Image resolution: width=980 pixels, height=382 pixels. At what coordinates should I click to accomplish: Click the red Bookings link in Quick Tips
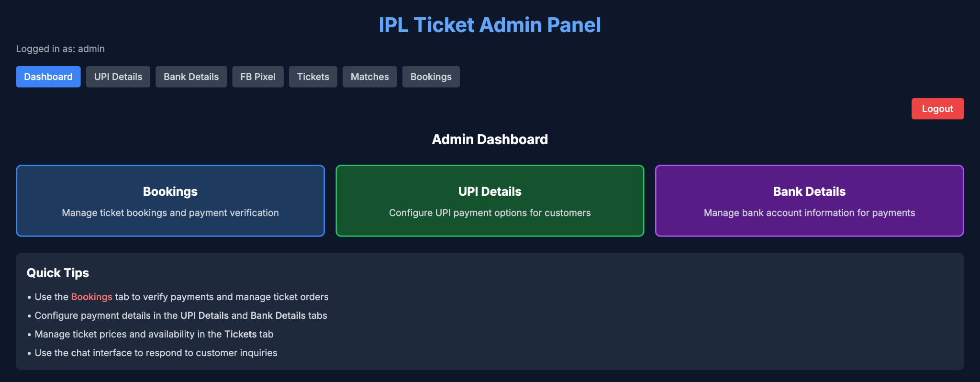pyautogui.click(x=92, y=297)
